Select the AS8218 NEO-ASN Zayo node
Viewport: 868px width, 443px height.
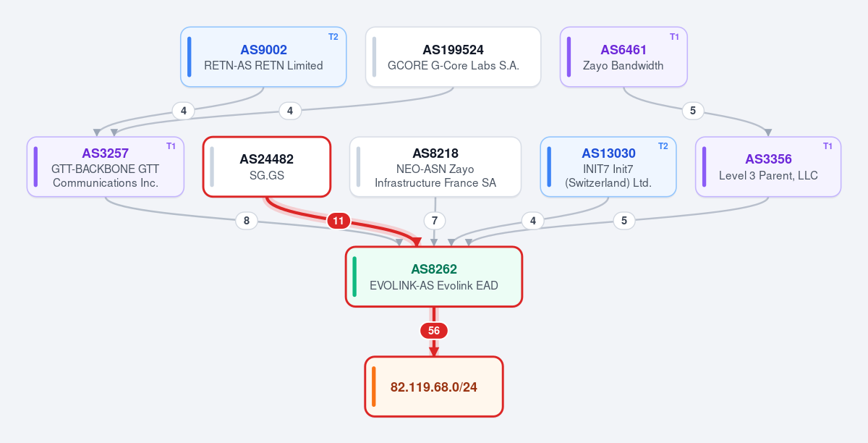435,166
